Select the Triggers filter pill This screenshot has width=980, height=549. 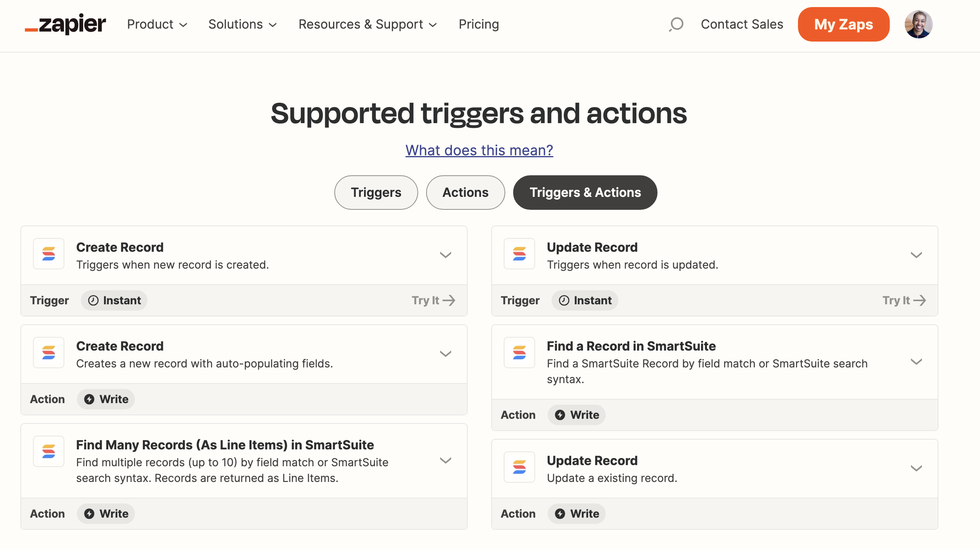(376, 192)
